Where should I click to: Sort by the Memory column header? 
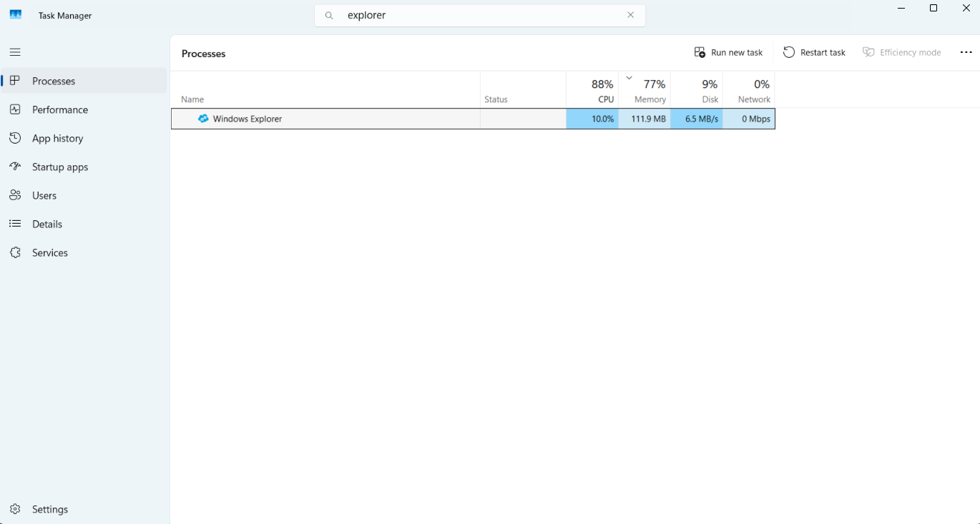click(x=645, y=90)
